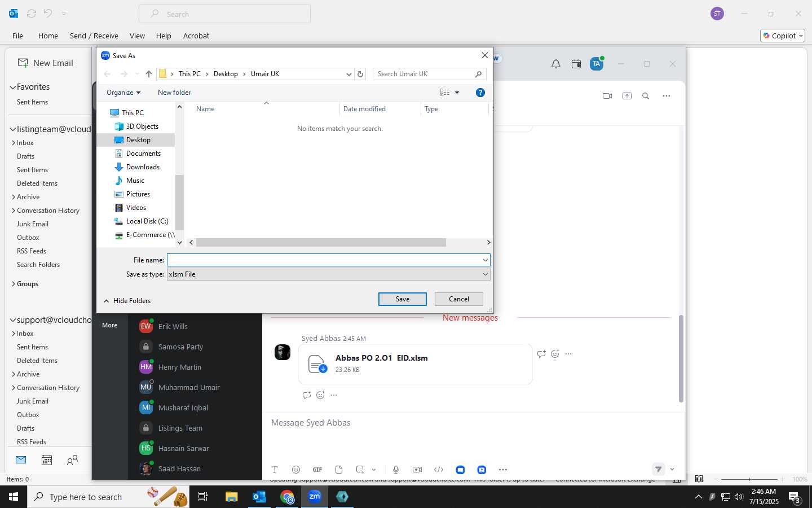
Task: Click the Zoom chat search magnifier icon
Action: tap(646, 96)
